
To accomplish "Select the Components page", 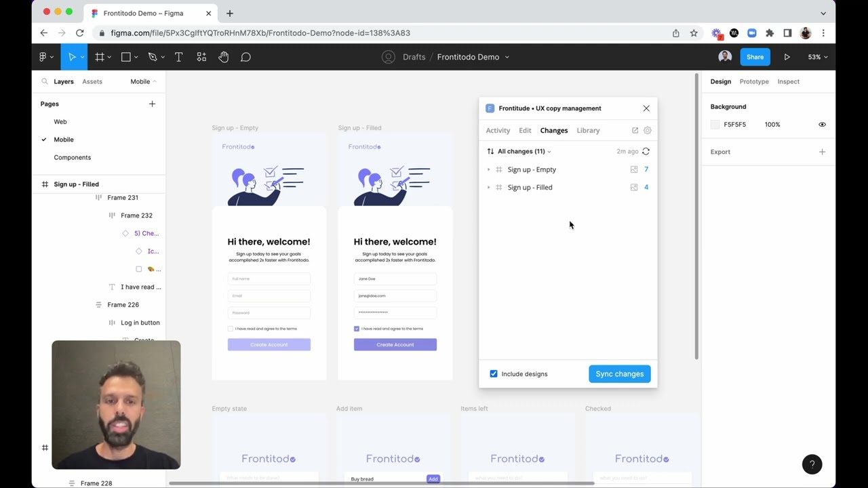I will pos(72,157).
